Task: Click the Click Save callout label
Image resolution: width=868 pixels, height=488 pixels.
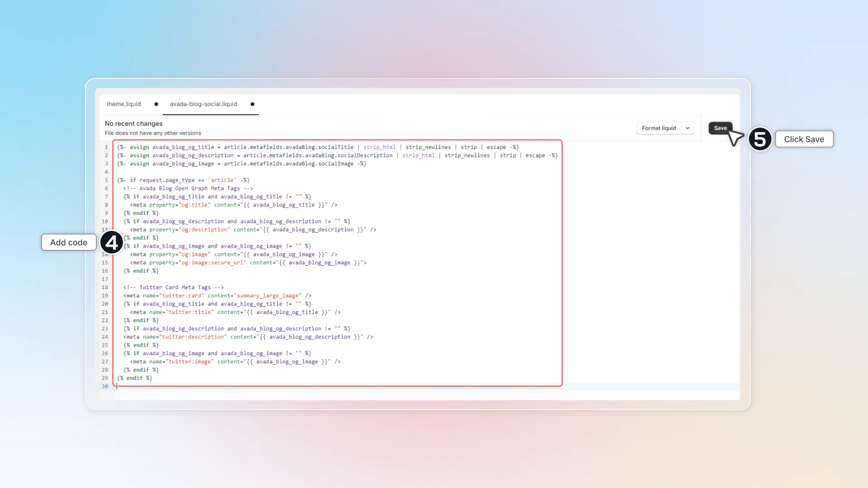Action: [x=804, y=139]
